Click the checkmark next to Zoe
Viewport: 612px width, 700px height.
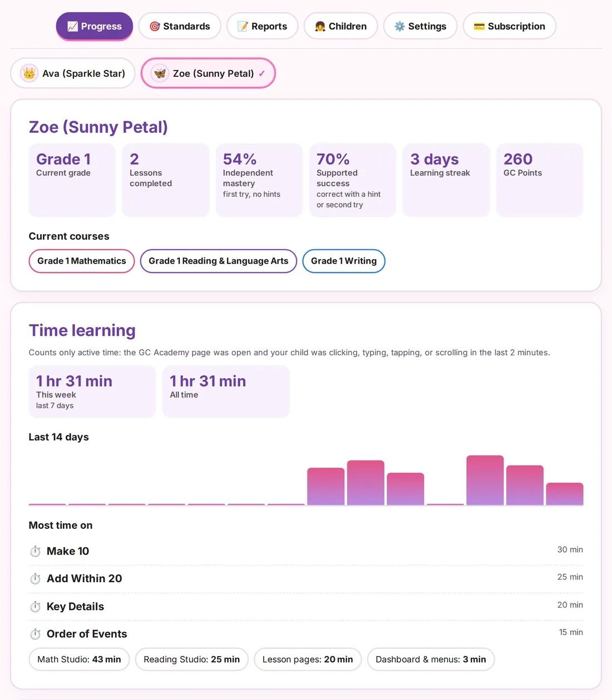(261, 73)
